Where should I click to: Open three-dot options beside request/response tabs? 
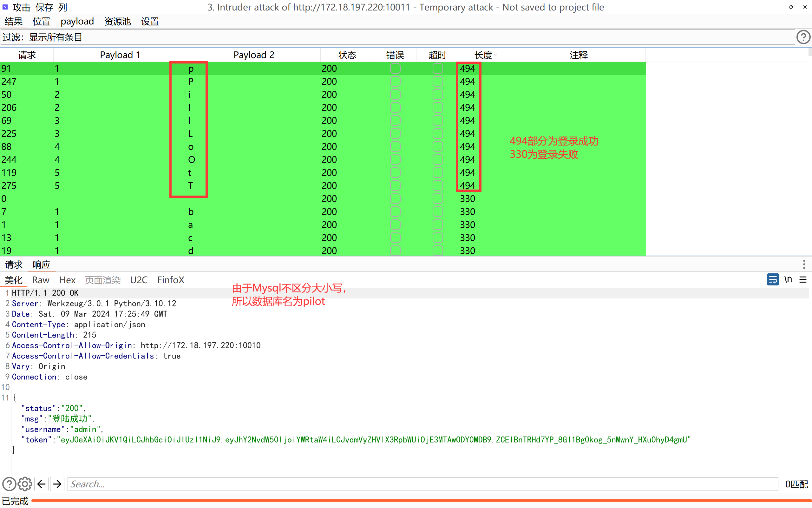click(804, 264)
